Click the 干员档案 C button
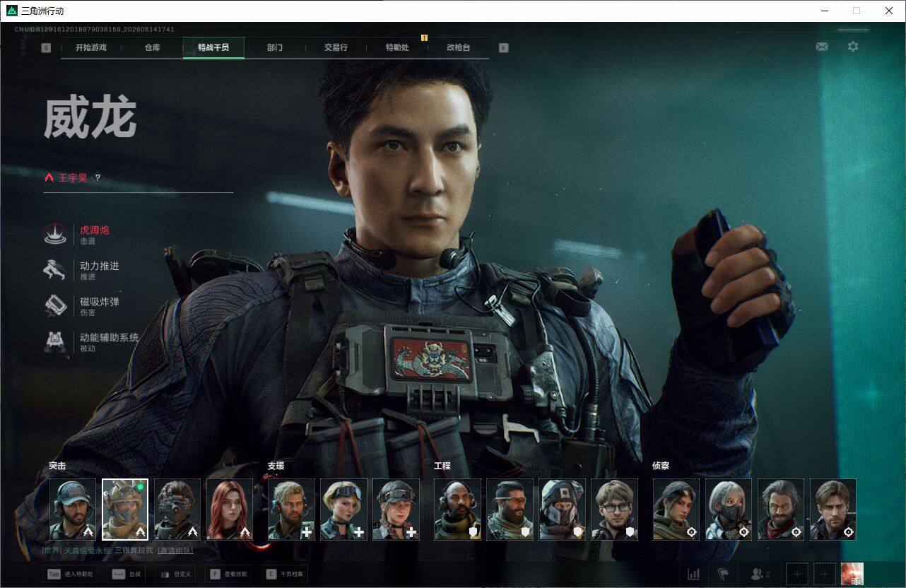The width and height of the screenshot is (906, 588). [284, 574]
